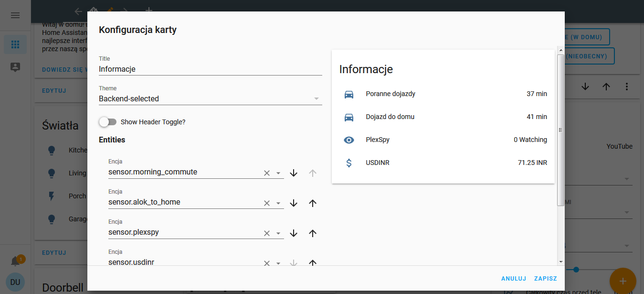
Task: Click the USDINR dollar icon in preview
Action: [349, 163]
